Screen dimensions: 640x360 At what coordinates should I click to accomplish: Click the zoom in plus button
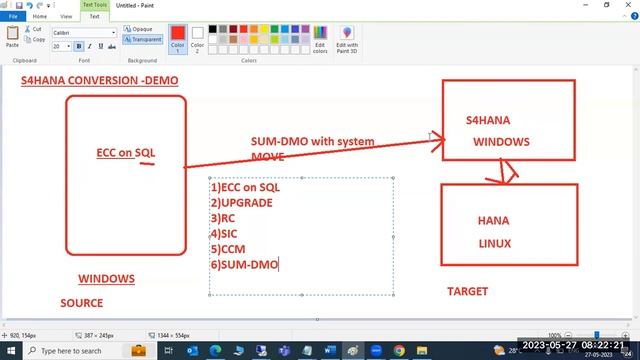625,336
